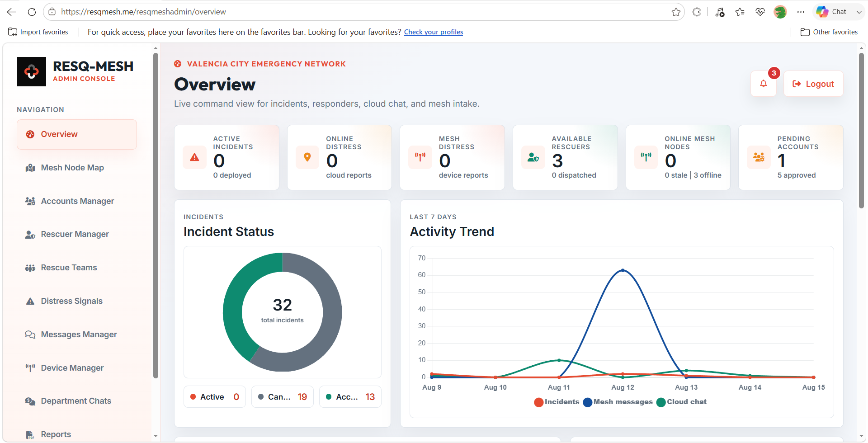Expand the Copilot Chat dropdown arrow
This screenshot has height=443, width=868.
[859, 12]
